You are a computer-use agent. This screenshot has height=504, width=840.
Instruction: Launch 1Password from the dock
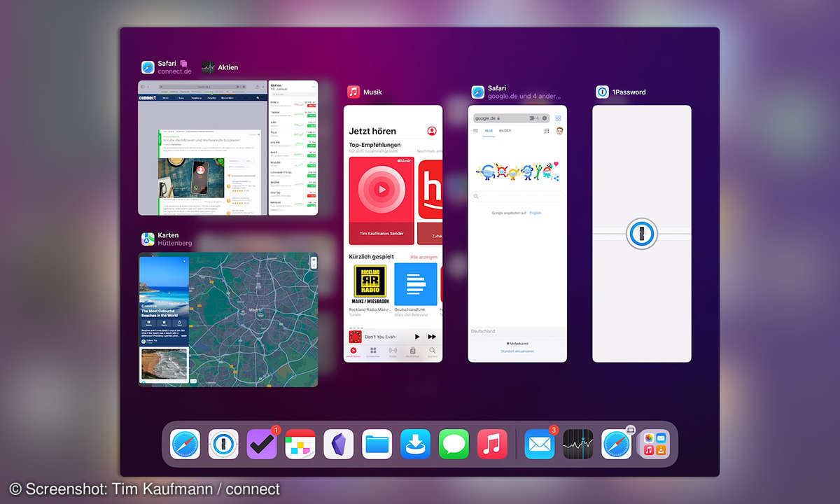(223, 444)
